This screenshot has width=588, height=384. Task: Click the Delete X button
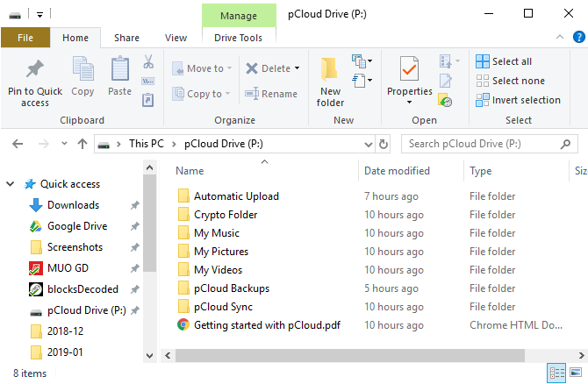(x=268, y=68)
